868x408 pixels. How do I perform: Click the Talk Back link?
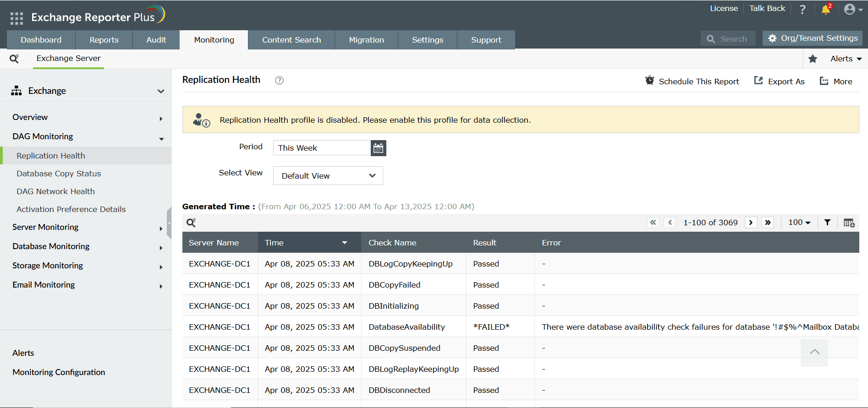[x=767, y=8]
